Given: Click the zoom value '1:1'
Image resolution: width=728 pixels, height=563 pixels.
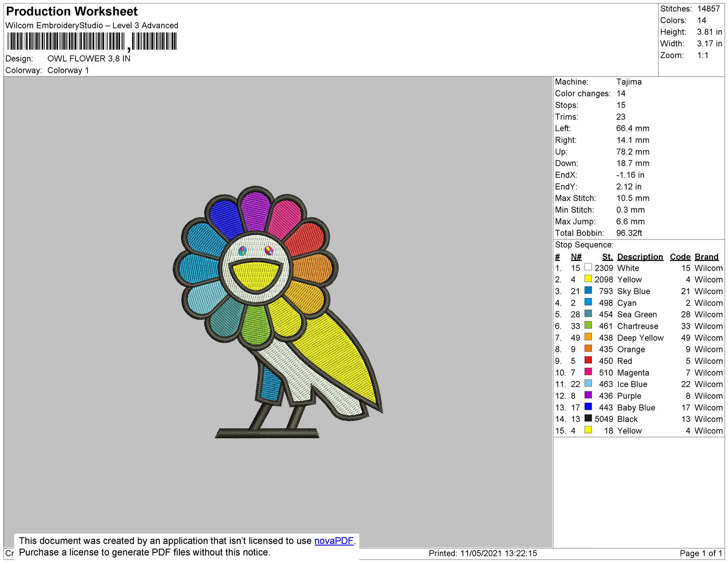Looking at the screenshot, I should click(703, 55).
